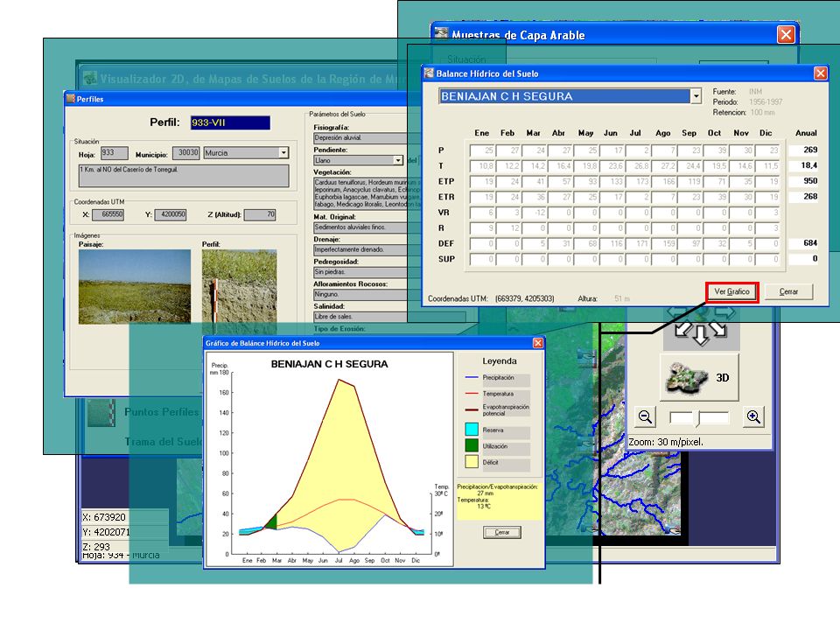Click Cerrar in Balance Hídrico window
Image resolution: width=840 pixels, height=630 pixels.
coord(788,292)
